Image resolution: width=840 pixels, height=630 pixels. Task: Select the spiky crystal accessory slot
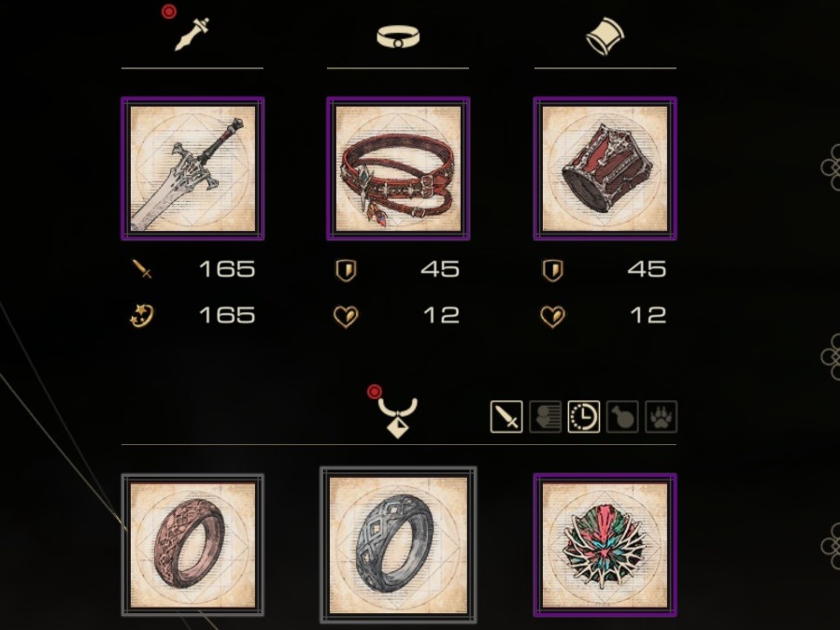tap(605, 545)
